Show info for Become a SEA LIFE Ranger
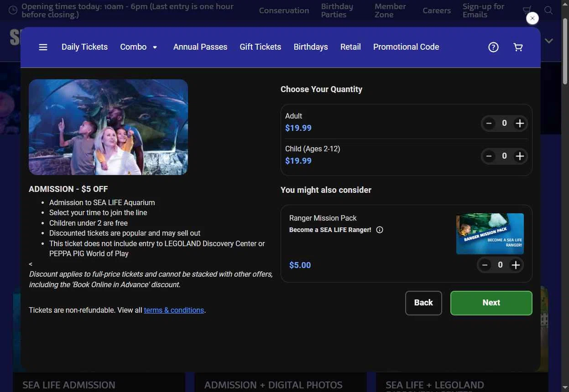Screen dimensions: 569x392 click(380, 230)
